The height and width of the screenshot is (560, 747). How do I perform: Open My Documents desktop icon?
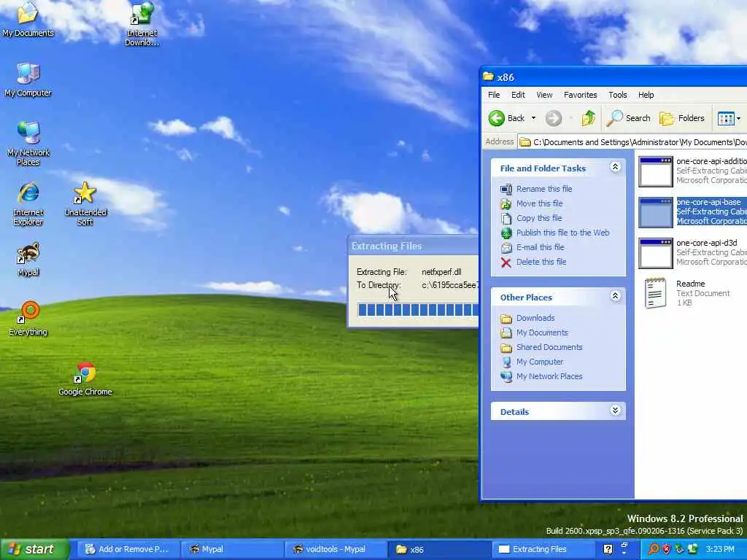point(28,19)
